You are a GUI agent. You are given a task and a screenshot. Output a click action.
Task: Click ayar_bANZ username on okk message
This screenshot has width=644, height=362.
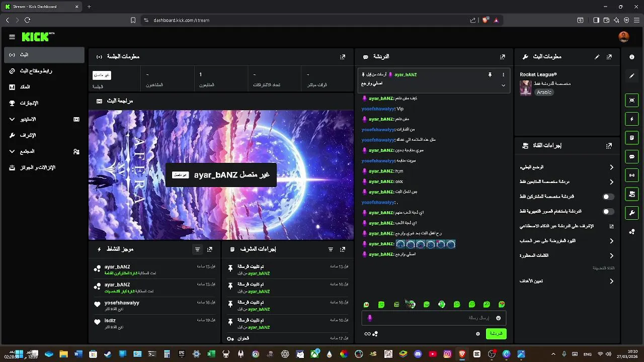(x=381, y=182)
